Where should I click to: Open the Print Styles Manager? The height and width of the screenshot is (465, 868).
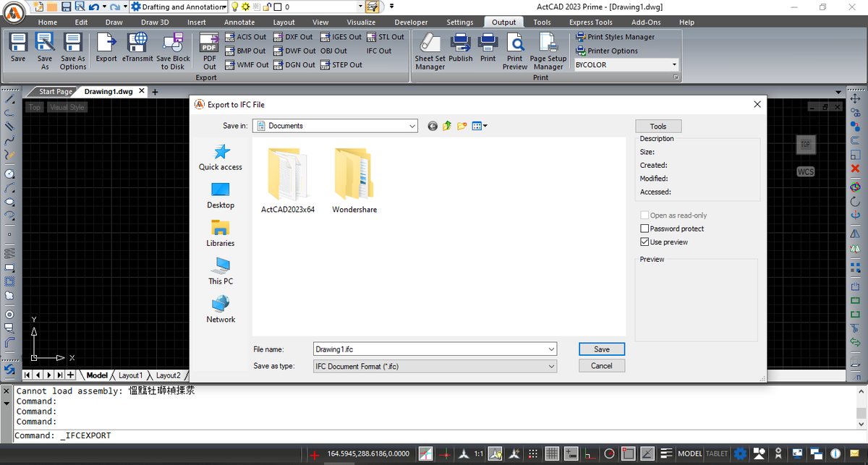(616, 37)
